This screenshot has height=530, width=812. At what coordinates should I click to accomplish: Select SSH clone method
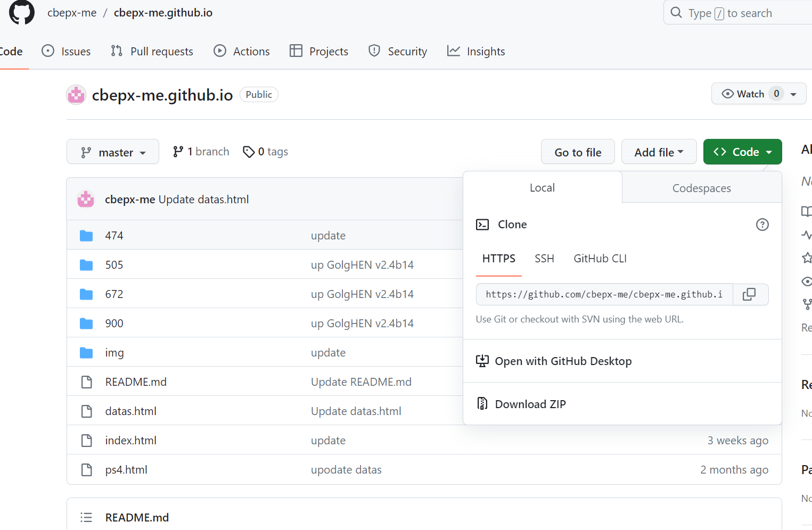tap(544, 259)
